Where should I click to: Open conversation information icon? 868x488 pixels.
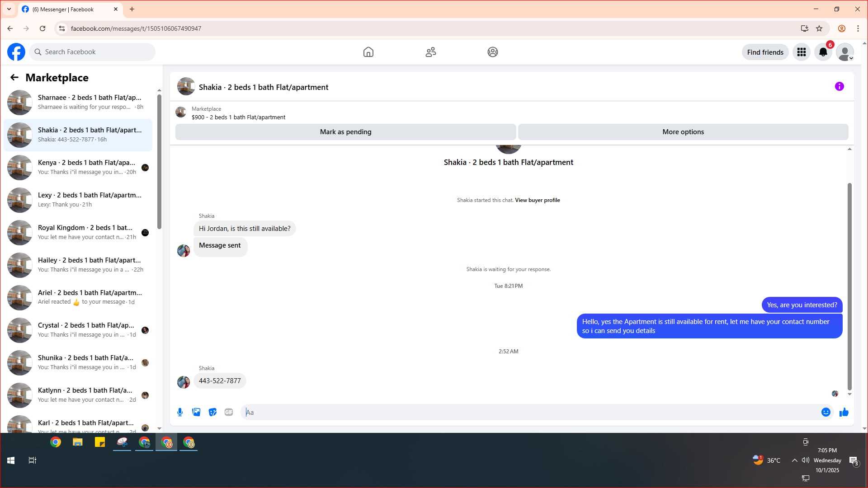[840, 86]
